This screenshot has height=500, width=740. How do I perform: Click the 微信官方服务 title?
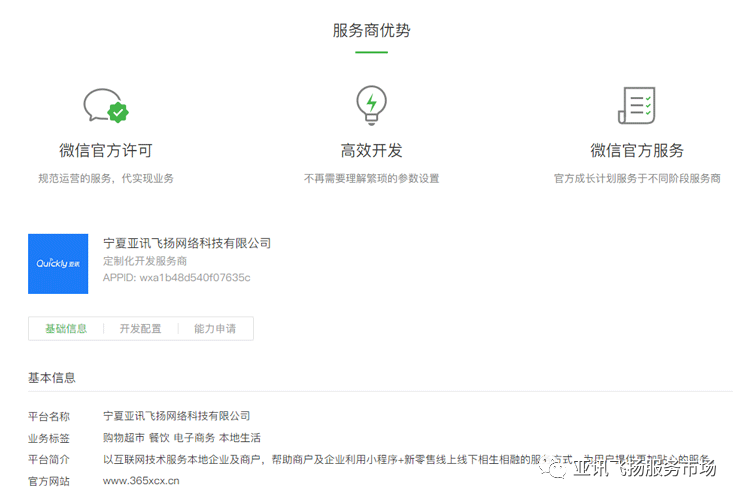[x=637, y=151]
